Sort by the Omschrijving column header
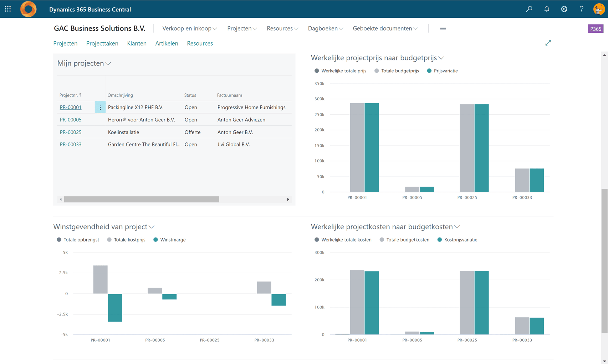 coord(120,95)
